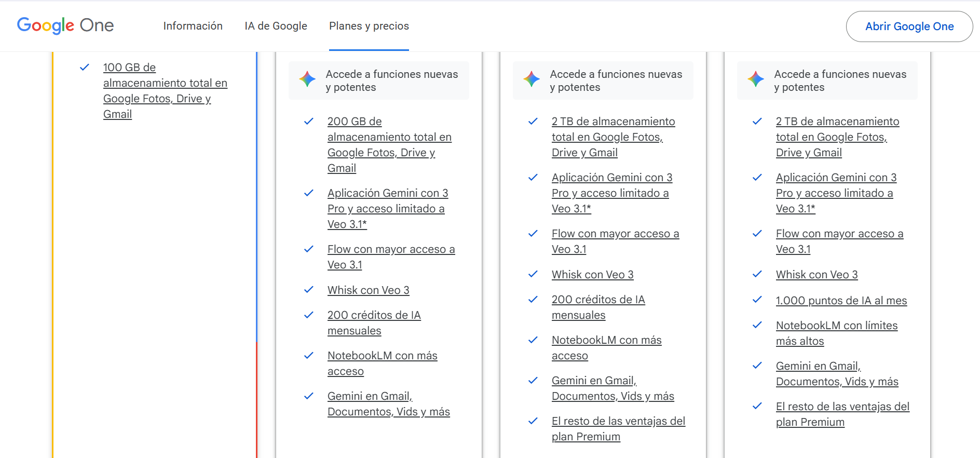
Task: Open El resto de las ventajas del plan Premium
Action: [x=618, y=428]
